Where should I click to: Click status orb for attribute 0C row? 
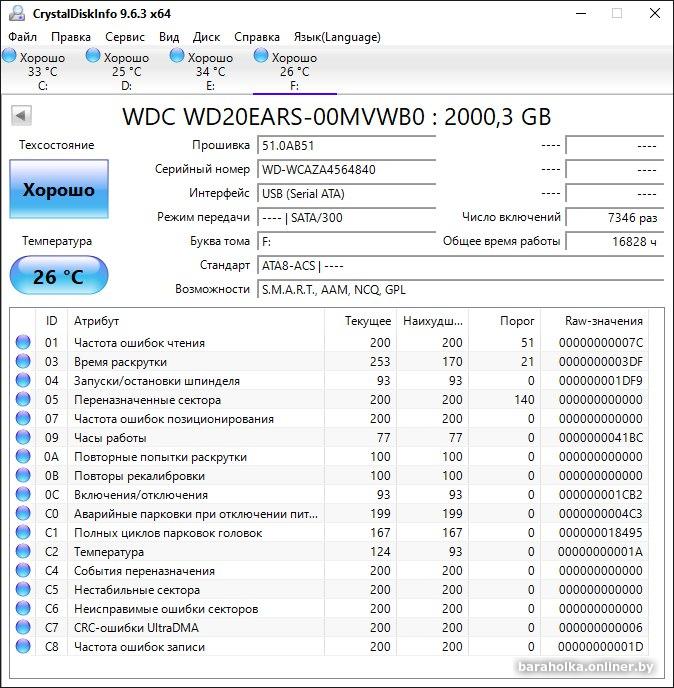(x=23, y=494)
